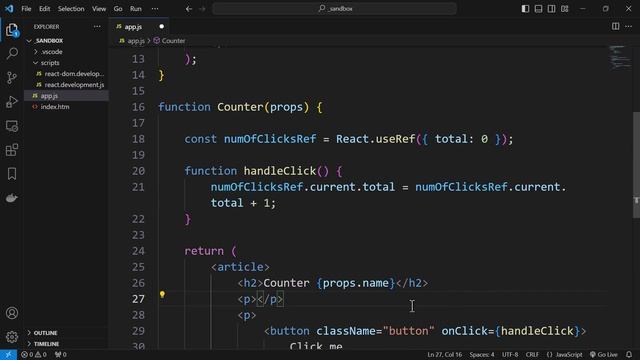Open the Docker view in activity bar
Screen dimensions: 640x360
12,198
